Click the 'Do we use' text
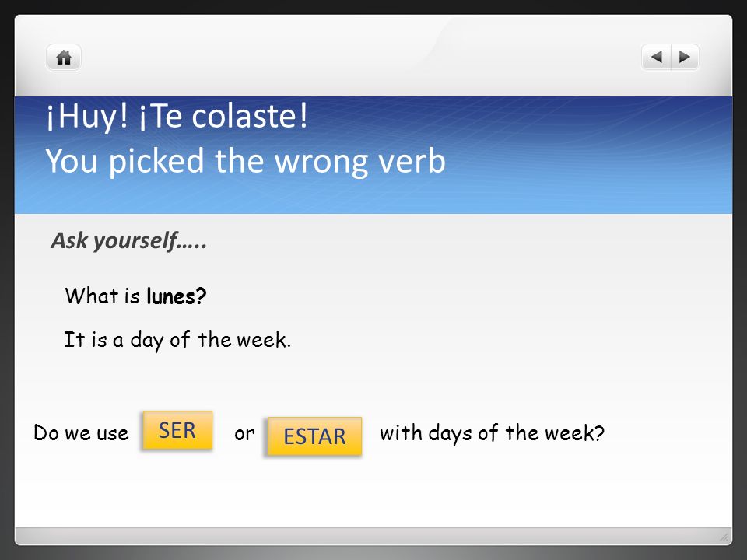This screenshot has height=560, width=747. click(x=81, y=433)
